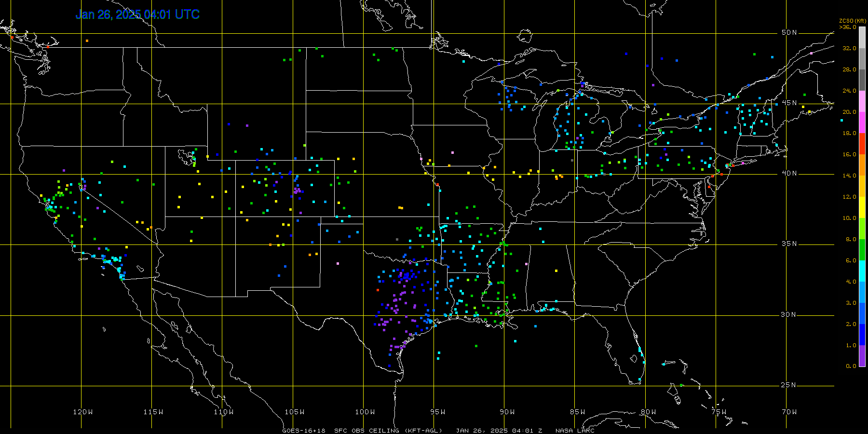Click the '70W' longitude label
This screenshot has height=434, width=868.
[789, 412]
